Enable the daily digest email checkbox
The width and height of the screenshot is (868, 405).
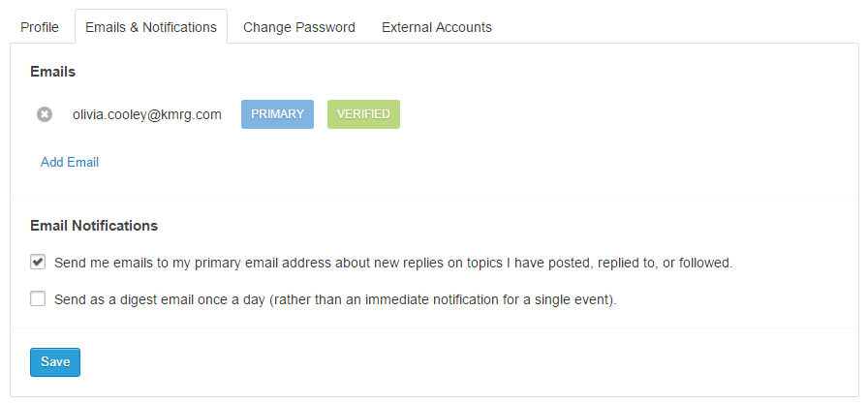click(38, 299)
